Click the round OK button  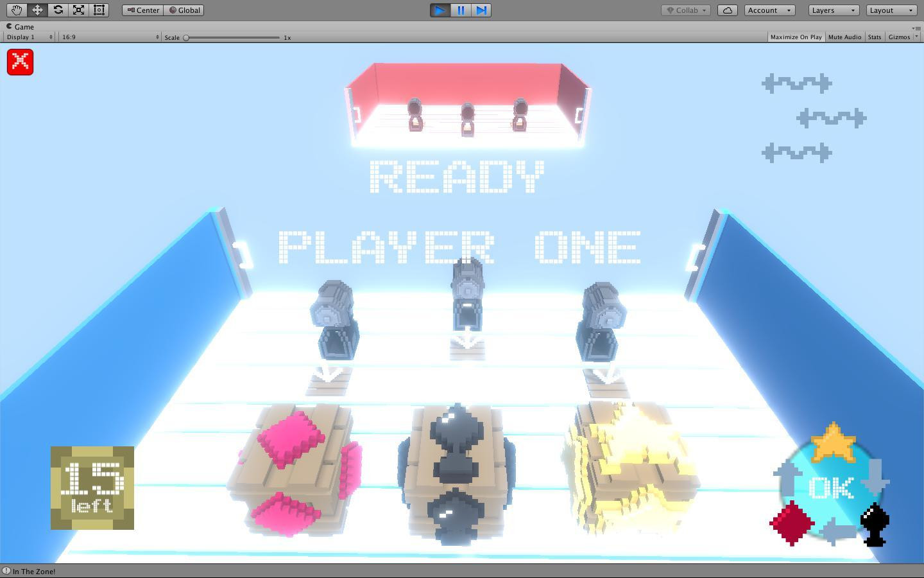coord(832,488)
